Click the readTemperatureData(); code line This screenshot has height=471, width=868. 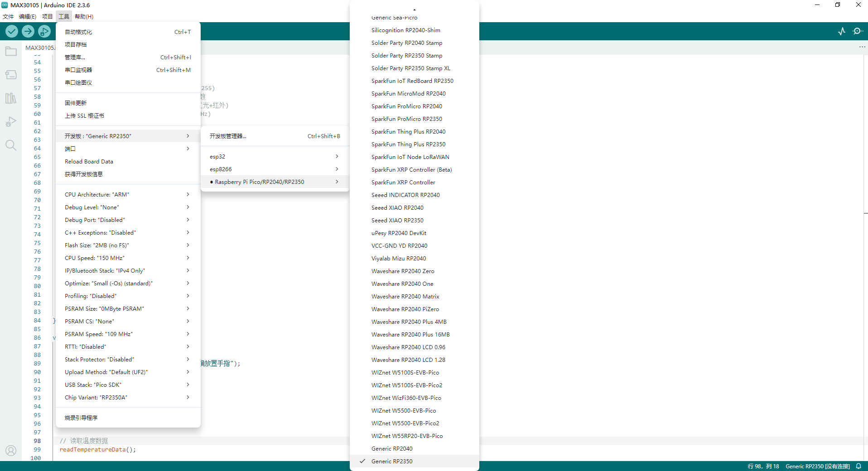point(98,449)
